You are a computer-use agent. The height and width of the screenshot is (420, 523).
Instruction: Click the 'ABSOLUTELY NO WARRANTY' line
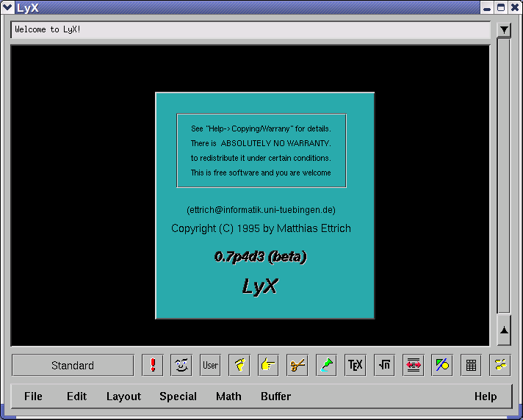tap(261, 143)
